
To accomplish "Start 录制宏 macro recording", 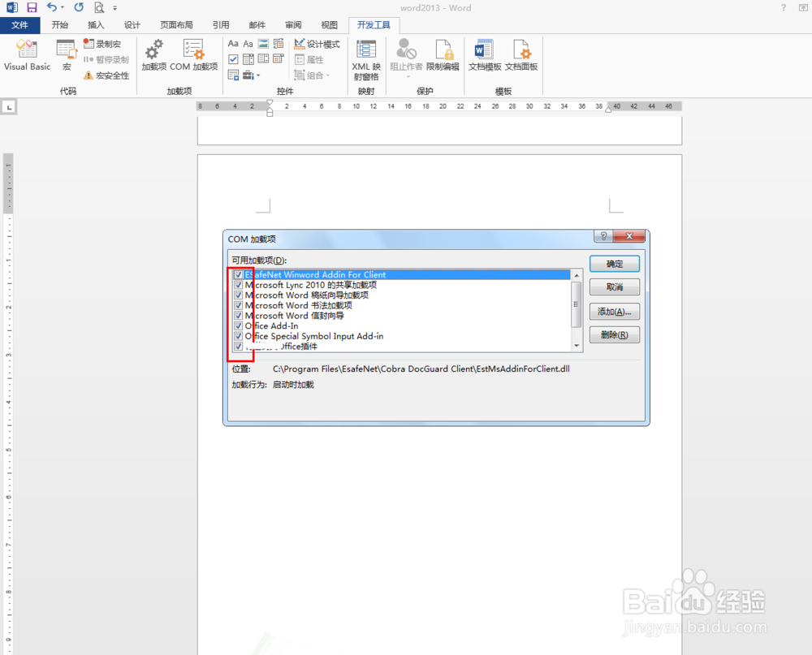I will (102, 44).
